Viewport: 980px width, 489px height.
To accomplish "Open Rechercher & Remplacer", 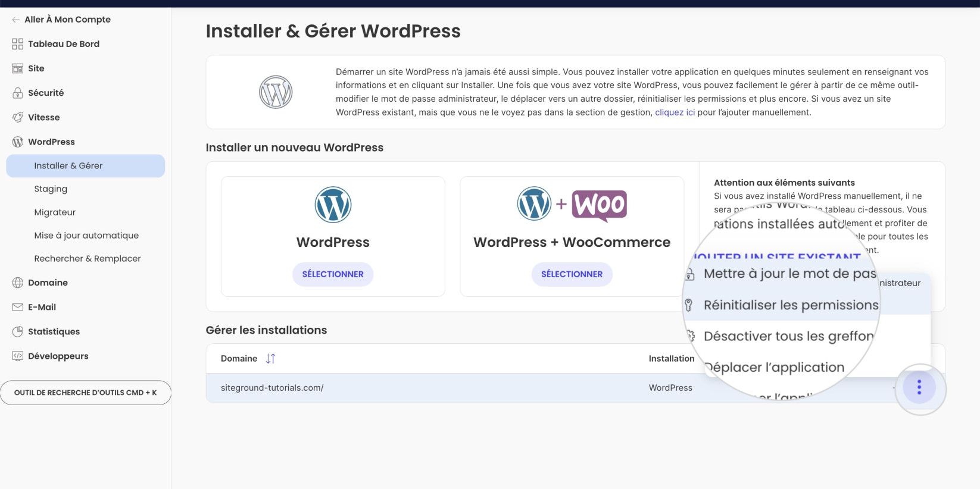I will [x=88, y=259].
